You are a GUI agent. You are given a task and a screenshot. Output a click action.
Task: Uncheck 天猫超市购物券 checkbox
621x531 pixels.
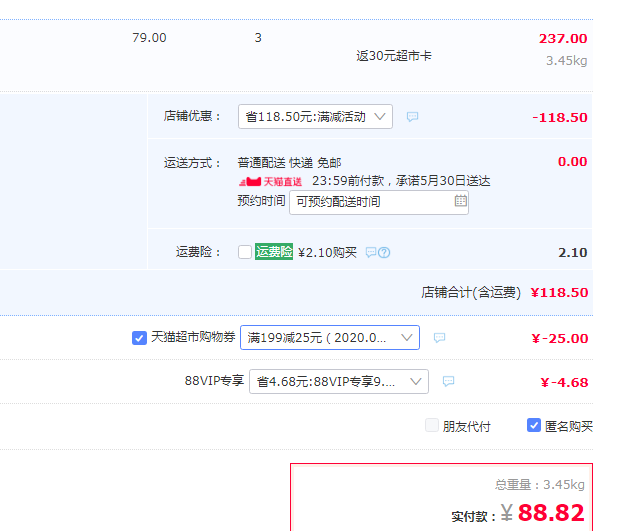[x=139, y=338]
